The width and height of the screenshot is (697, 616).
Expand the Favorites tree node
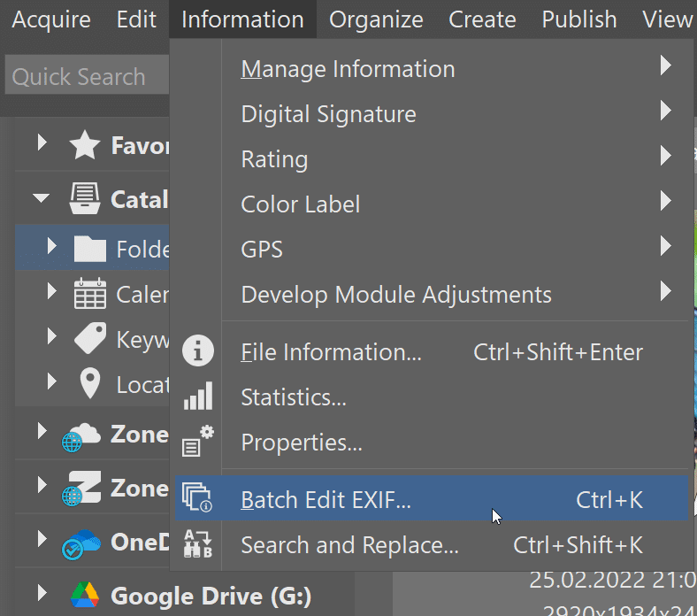pos(42,144)
